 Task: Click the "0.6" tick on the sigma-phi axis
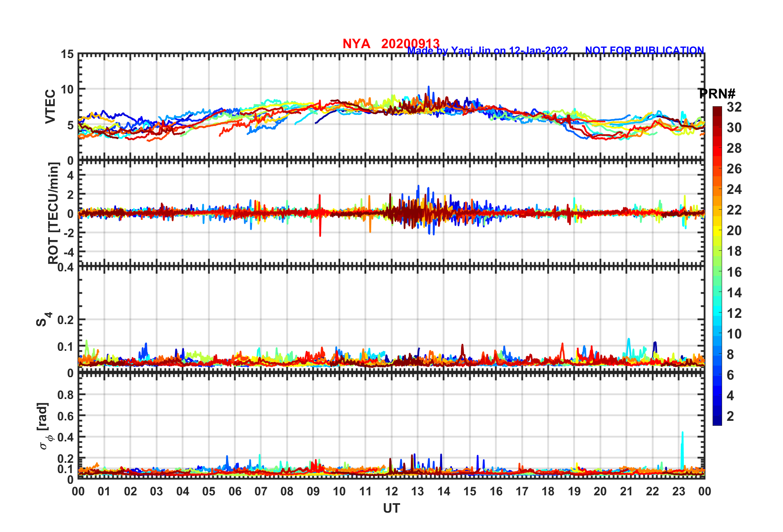pos(66,416)
